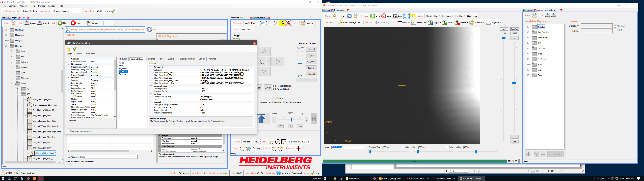This screenshot has height=181, width=644.
Task: Enable Show advanced properties checkbox
Action: [68, 131]
